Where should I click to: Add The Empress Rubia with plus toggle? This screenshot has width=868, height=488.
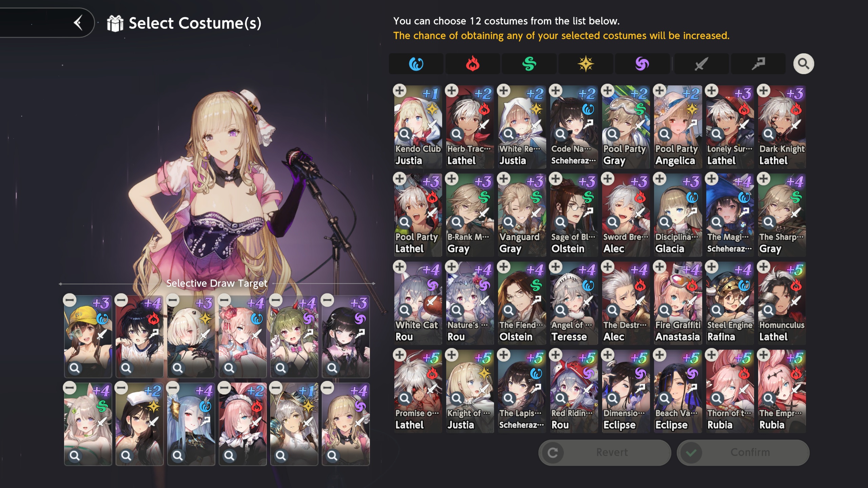coord(764,355)
